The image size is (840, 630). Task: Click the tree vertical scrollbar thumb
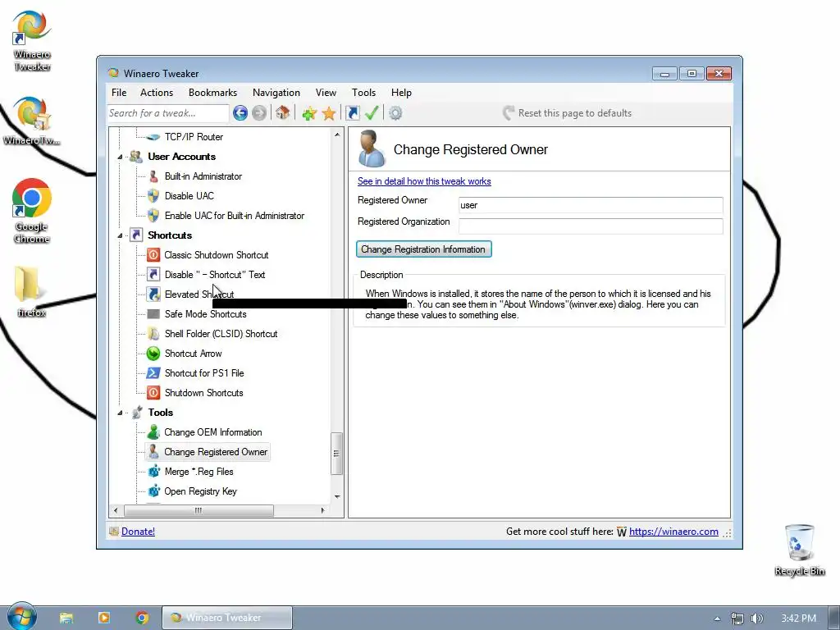pyautogui.click(x=336, y=453)
